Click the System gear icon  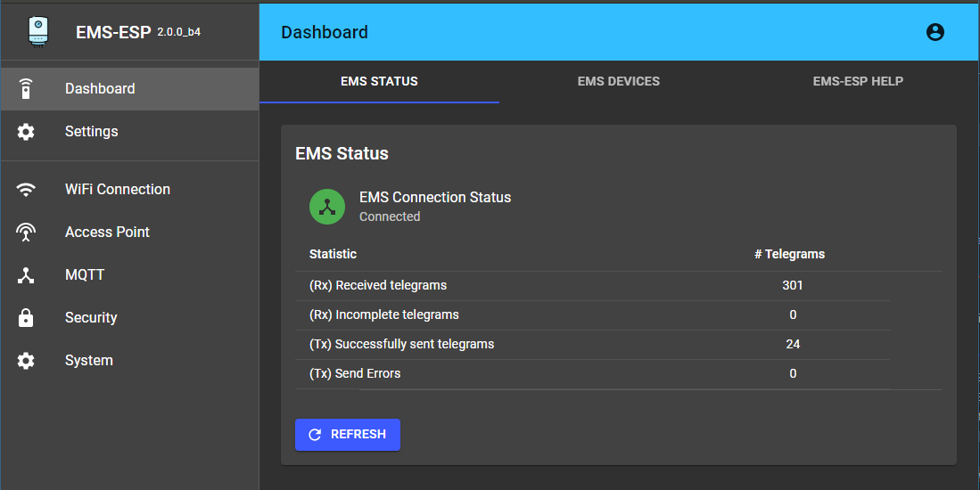(x=27, y=361)
